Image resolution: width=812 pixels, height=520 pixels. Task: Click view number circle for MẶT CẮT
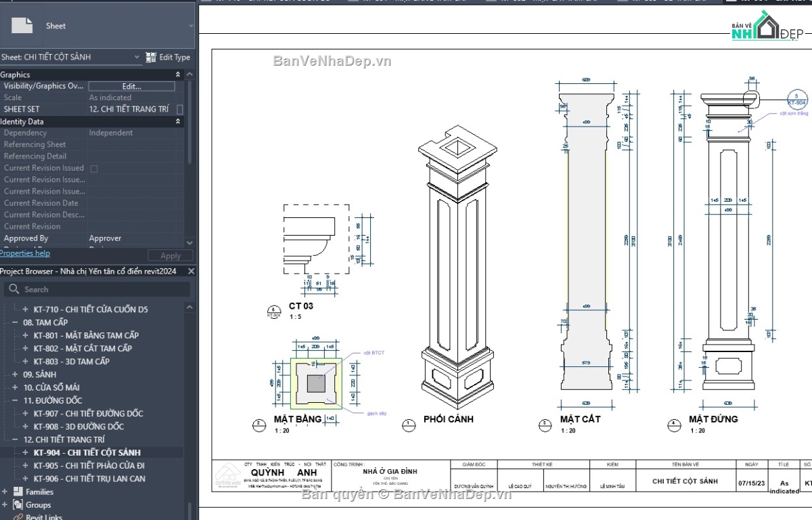(545, 425)
